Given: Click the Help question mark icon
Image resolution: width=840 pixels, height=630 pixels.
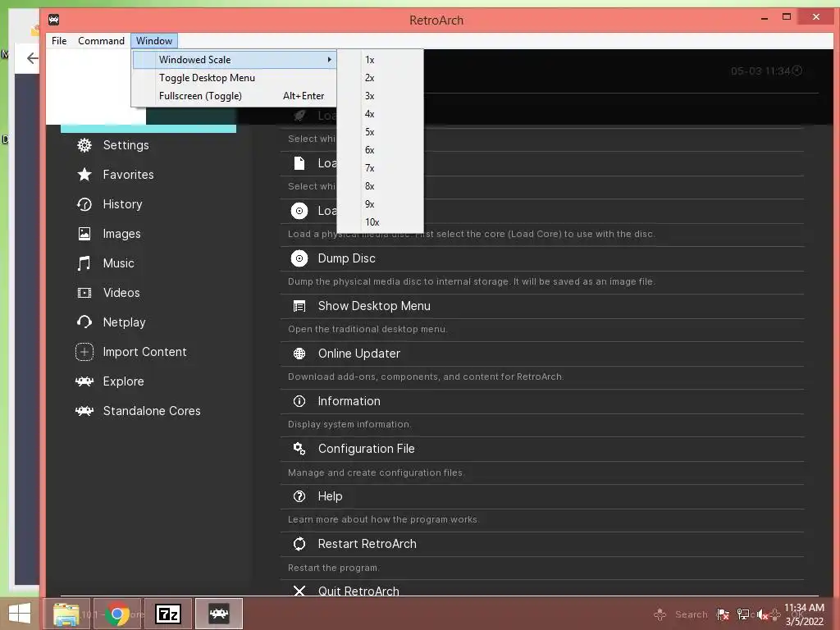Looking at the screenshot, I should click(x=299, y=496).
